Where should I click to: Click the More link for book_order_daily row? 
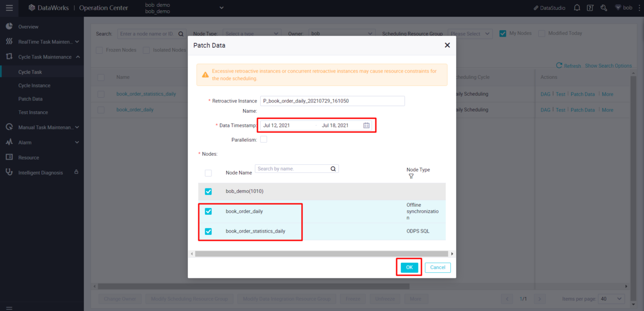click(608, 110)
